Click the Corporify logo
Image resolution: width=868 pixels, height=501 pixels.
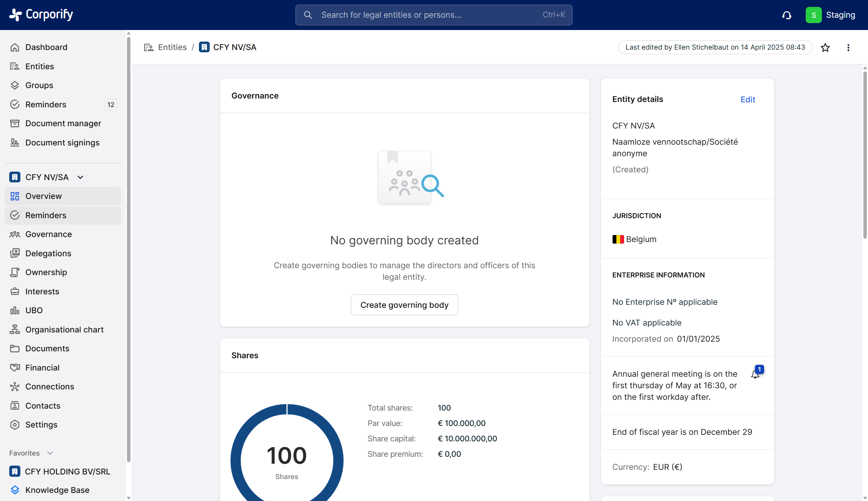coord(41,15)
